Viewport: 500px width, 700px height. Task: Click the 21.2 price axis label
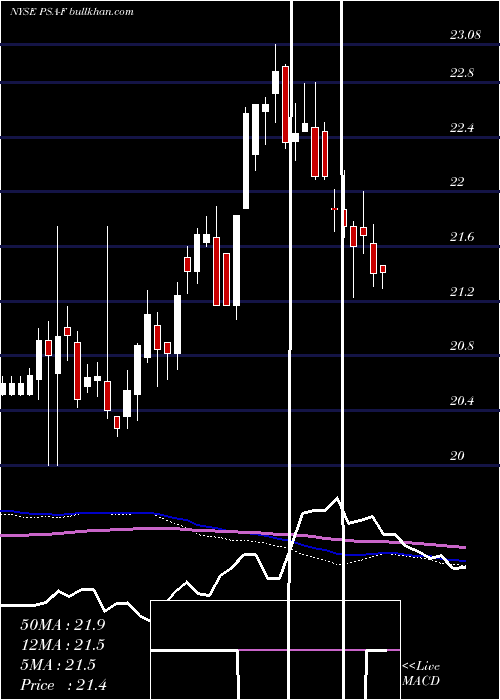(462, 292)
